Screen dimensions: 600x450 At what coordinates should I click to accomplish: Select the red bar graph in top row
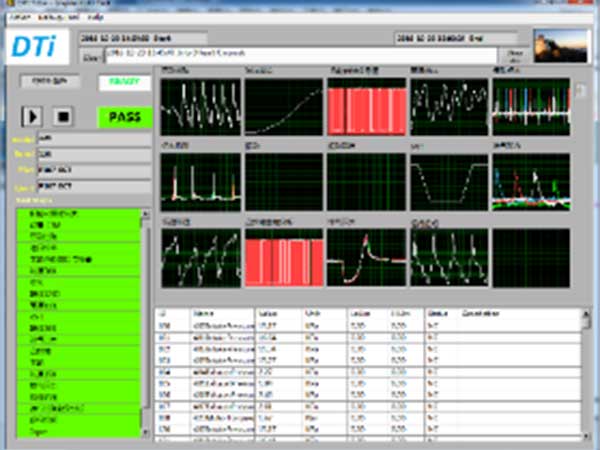[x=366, y=105]
